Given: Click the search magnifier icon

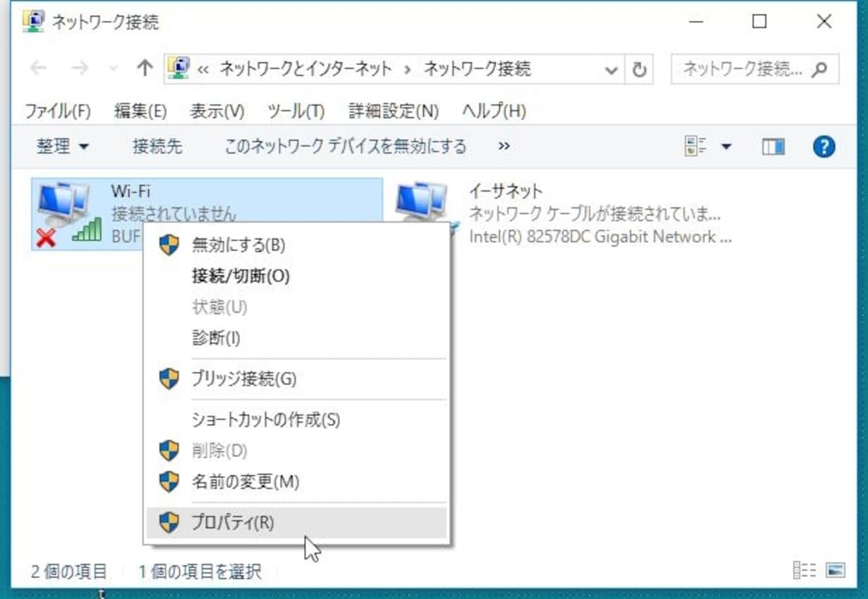Looking at the screenshot, I should tap(820, 69).
